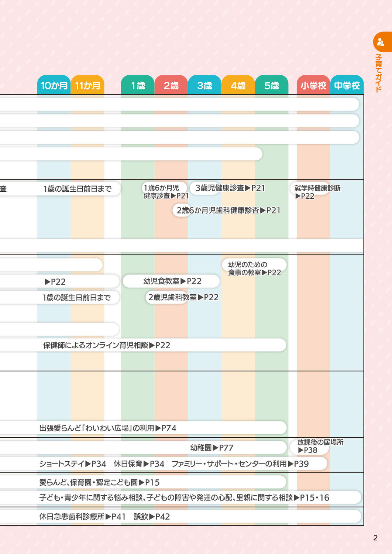Screen dimensions: 392x554
Task: Click the 幼稚園 P77 reference
Action: 212,448
